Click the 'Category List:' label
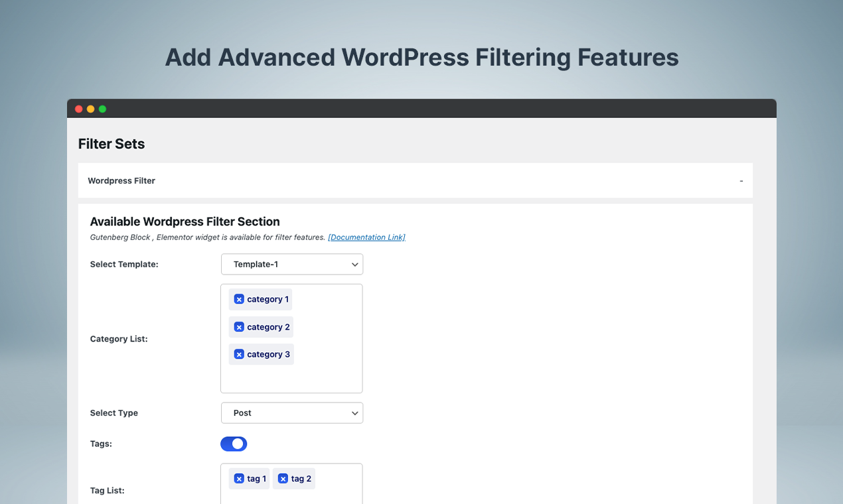The image size is (843, 504). pyautogui.click(x=119, y=339)
